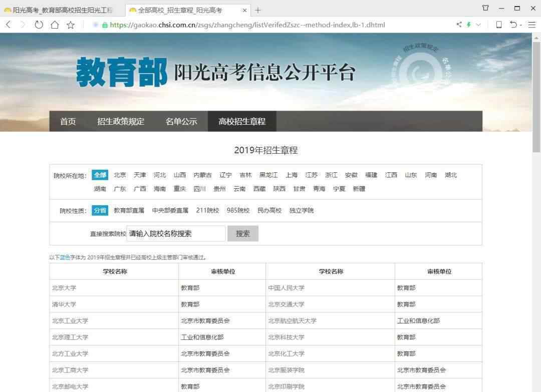Filter schools by 新疆

(x=359, y=189)
